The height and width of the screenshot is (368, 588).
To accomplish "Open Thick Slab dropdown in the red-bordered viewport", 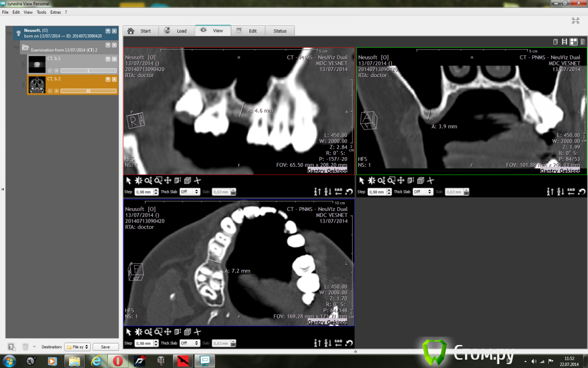I will pos(191,192).
